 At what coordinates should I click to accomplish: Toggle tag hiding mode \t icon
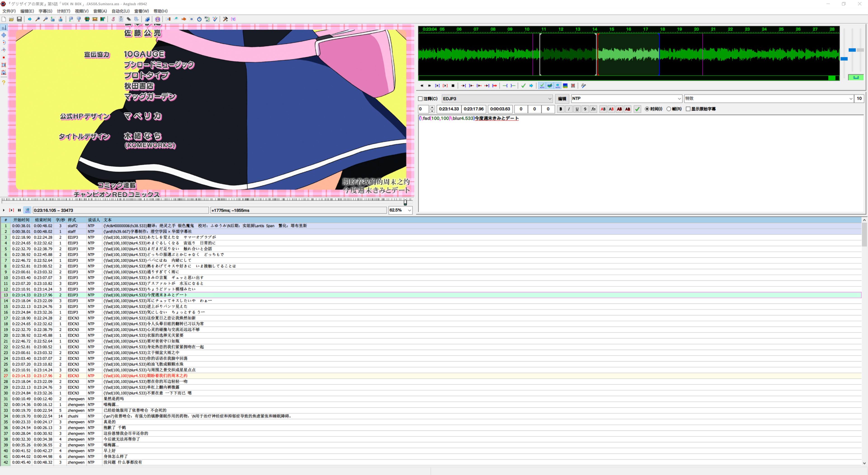[x=233, y=19]
